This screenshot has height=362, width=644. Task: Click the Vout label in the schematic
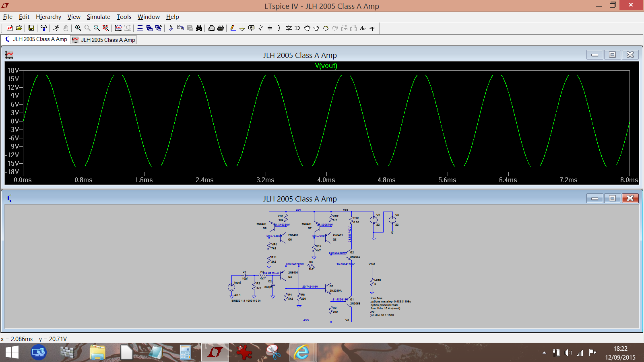pos(372,264)
